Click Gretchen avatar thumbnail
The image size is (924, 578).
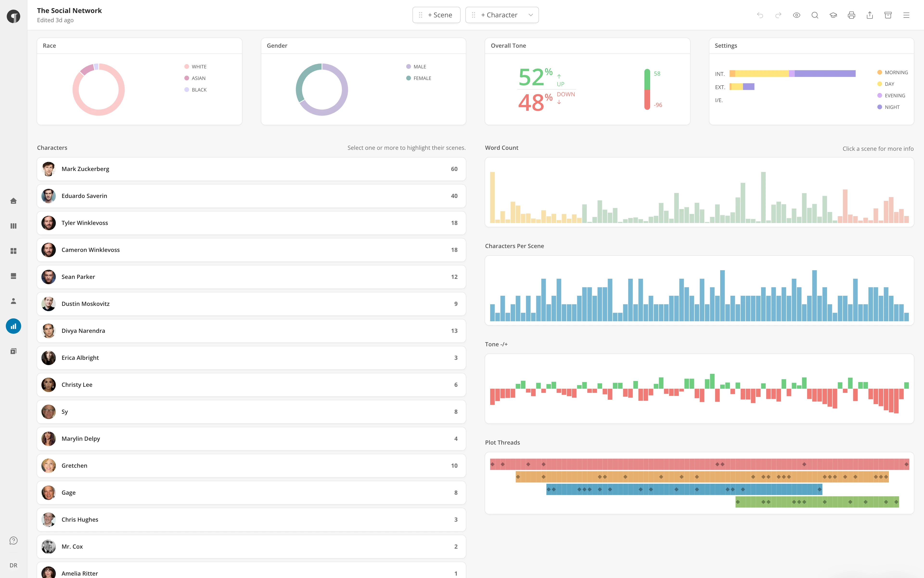[x=49, y=466]
